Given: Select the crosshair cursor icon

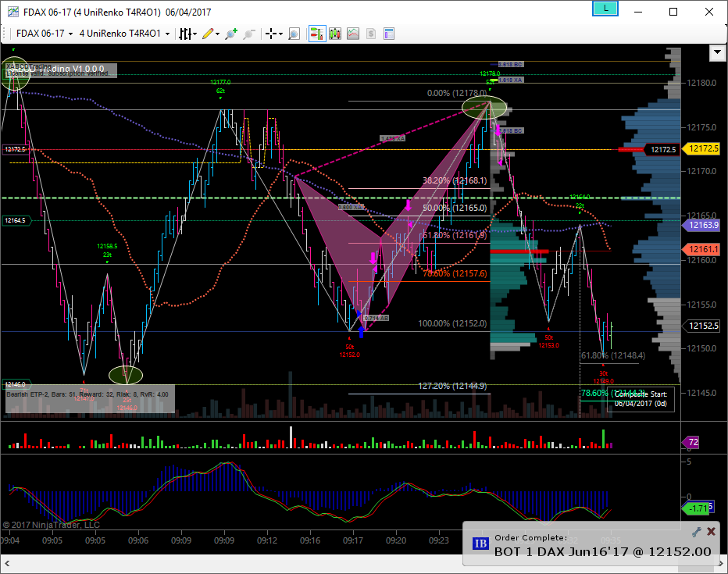Looking at the screenshot, I should pyautogui.click(x=271, y=34).
